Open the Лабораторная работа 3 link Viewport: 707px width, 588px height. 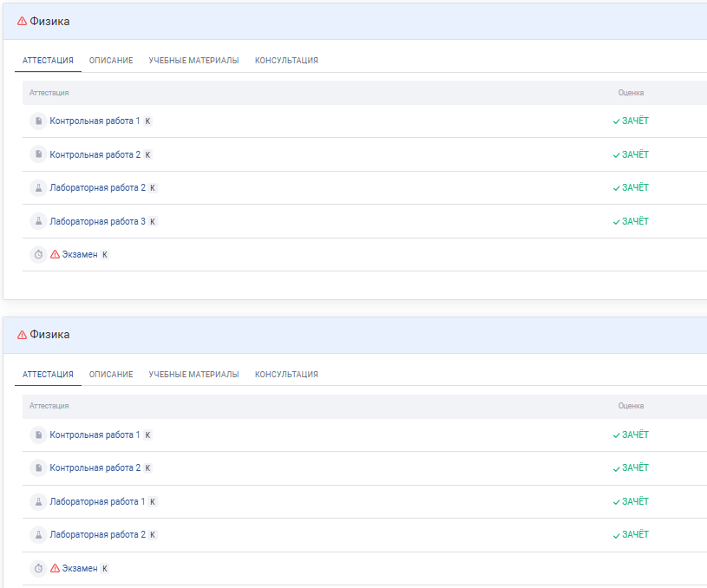(x=97, y=221)
